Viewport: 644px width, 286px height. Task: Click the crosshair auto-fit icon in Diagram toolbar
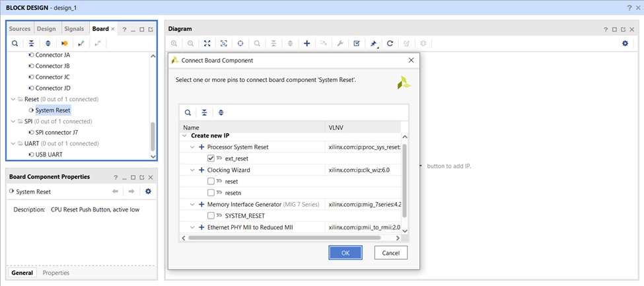coord(240,43)
